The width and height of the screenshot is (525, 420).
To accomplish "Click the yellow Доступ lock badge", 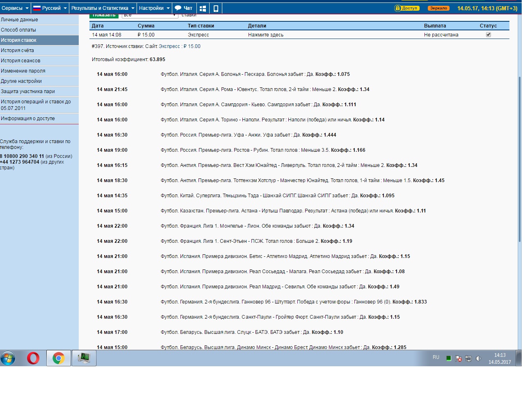I will click(x=407, y=8).
